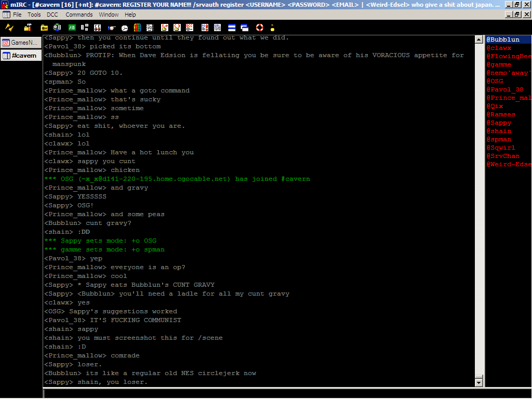
Task: Click the Tile windows toolbar icon
Action: [232, 27]
